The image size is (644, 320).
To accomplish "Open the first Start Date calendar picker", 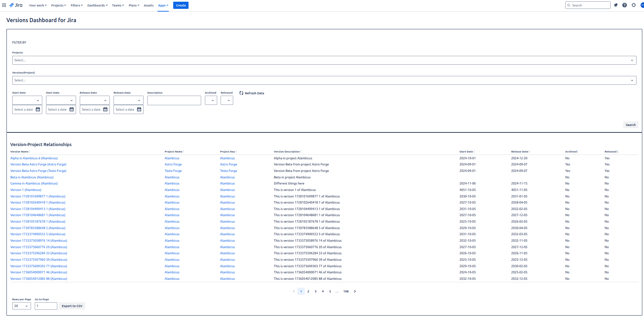I will [x=38, y=109].
